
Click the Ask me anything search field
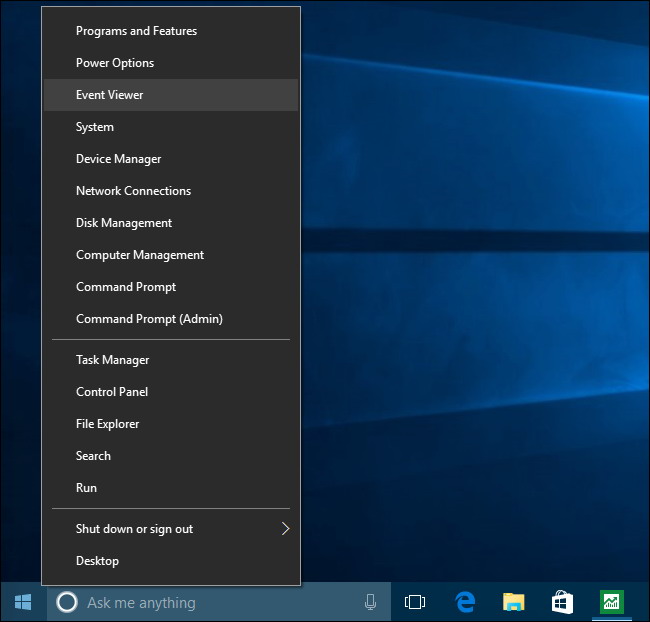pos(220,602)
